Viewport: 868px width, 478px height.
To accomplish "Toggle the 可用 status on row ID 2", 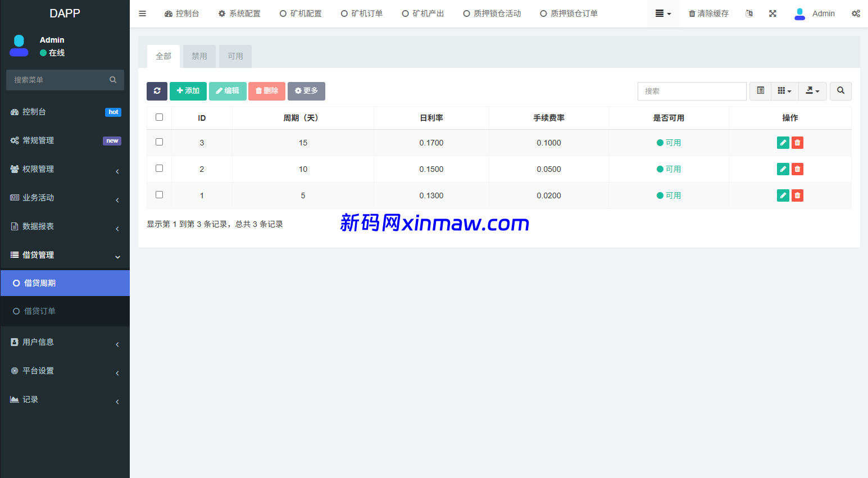I will point(669,169).
